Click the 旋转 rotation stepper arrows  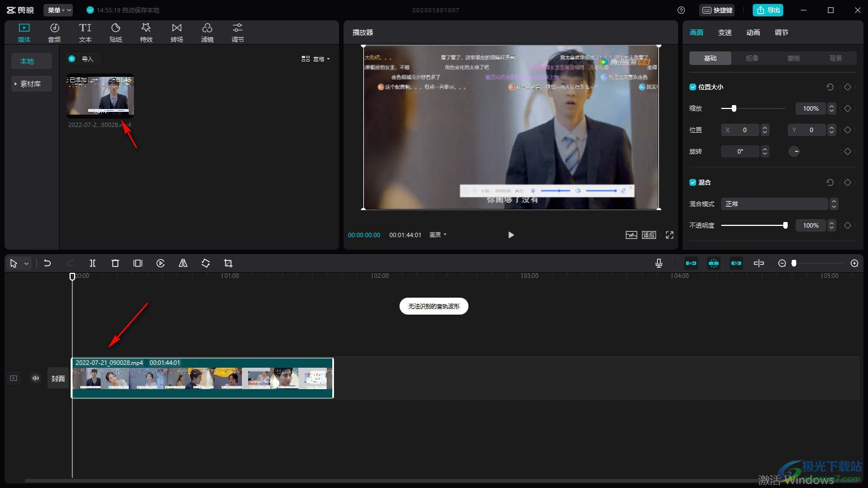(x=765, y=151)
